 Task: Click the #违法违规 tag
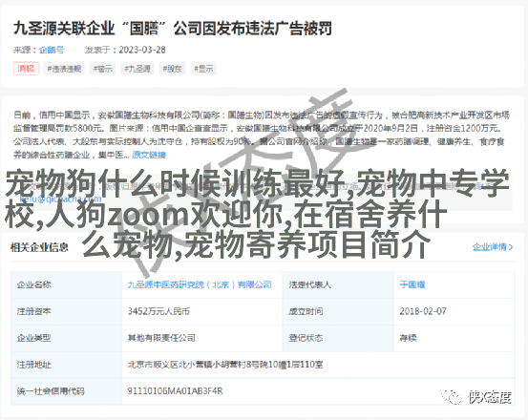64,69
